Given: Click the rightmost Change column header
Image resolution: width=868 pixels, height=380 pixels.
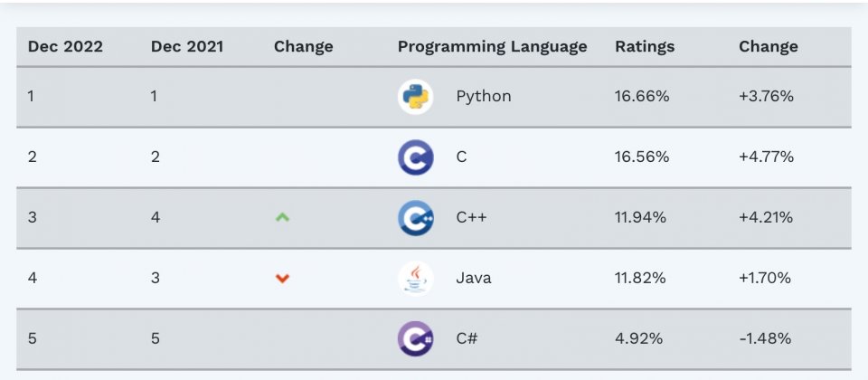Looking at the screenshot, I should [x=769, y=46].
